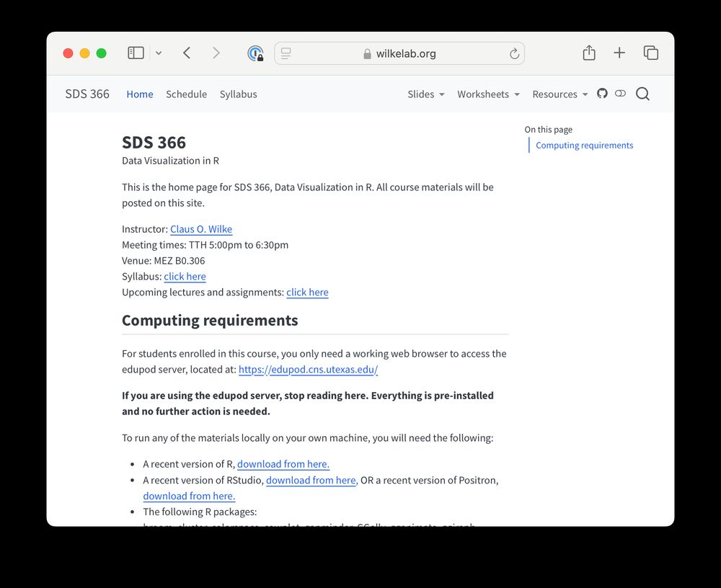Image resolution: width=721 pixels, height=588 pixels.
Task: Select the Home nav item
Action: coord(140,94)
